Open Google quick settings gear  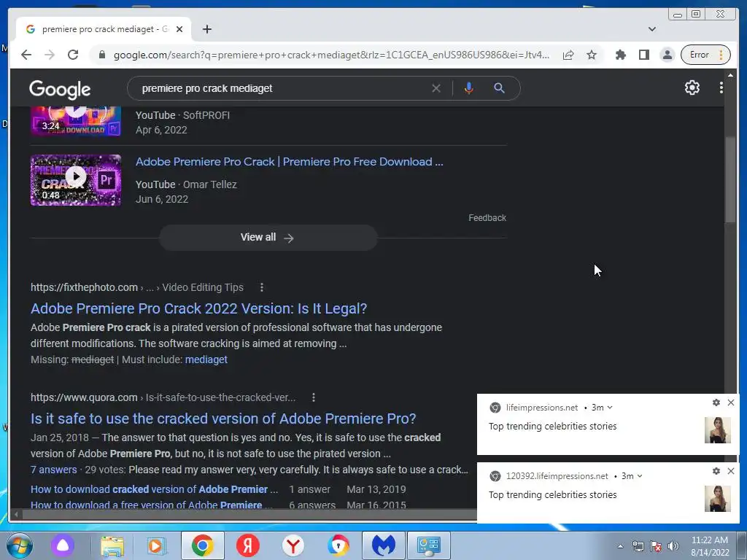[692, 87]
